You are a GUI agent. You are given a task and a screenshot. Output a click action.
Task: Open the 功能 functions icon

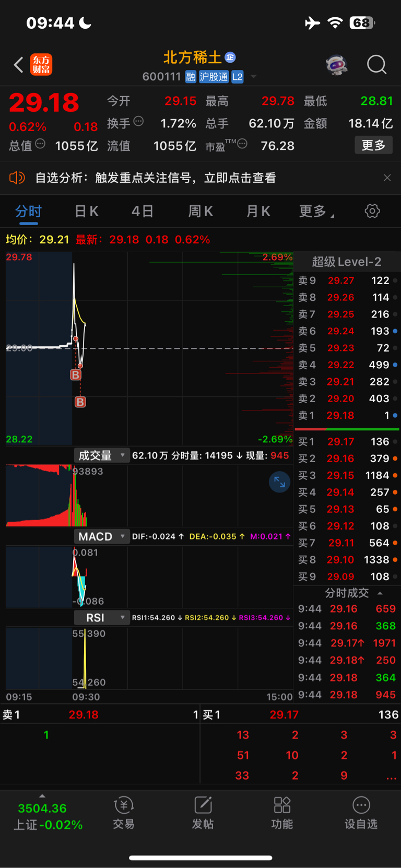click(282, 814)
